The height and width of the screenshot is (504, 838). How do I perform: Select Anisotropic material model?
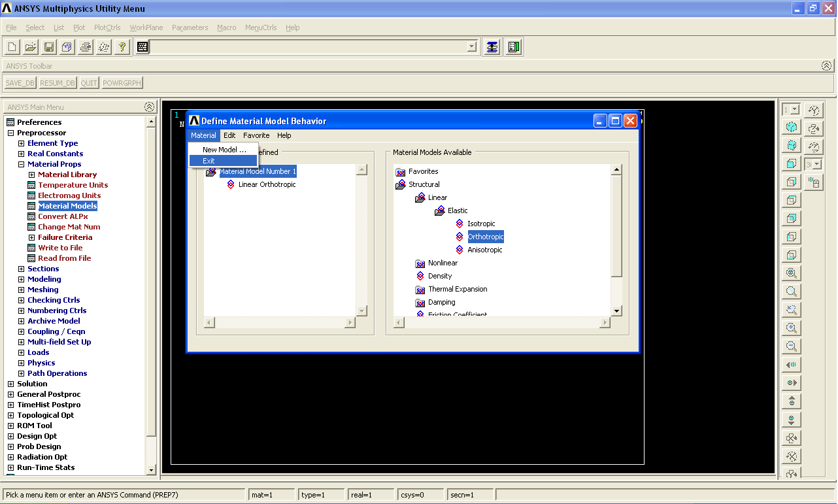tap(485, 250)
